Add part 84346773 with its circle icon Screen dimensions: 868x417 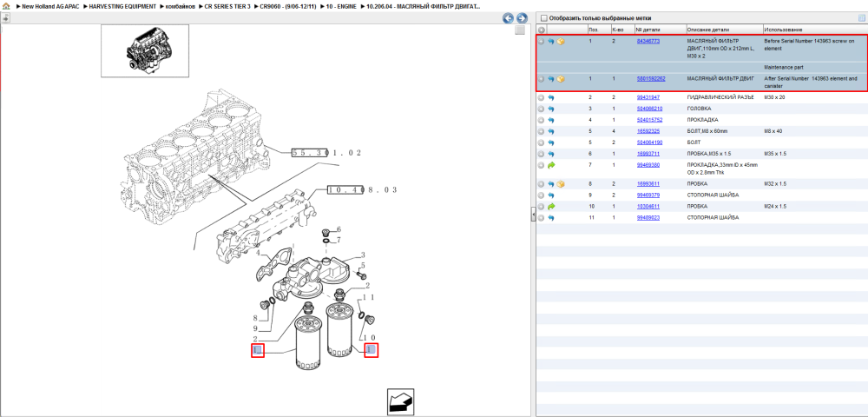(x=542, y=42)
